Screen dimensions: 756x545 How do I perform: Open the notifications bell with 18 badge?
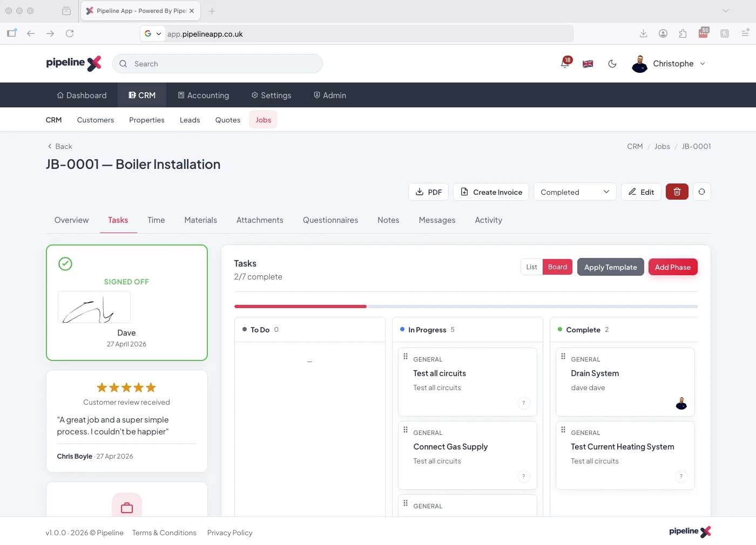[565, 63]
